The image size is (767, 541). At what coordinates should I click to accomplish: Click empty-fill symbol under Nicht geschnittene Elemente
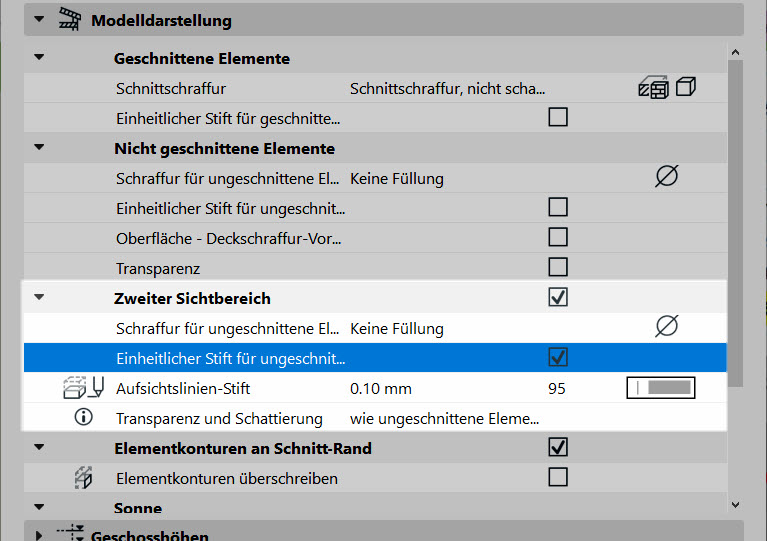click(666, 176)
